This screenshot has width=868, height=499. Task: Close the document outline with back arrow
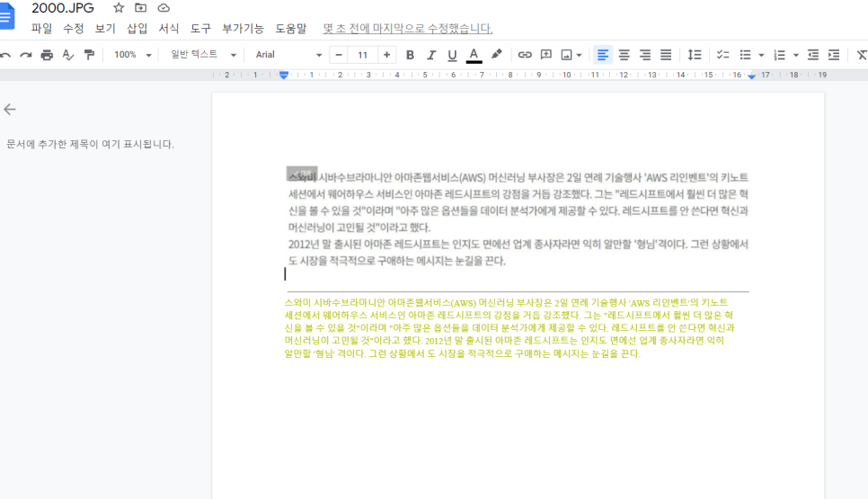click(9, 109)
